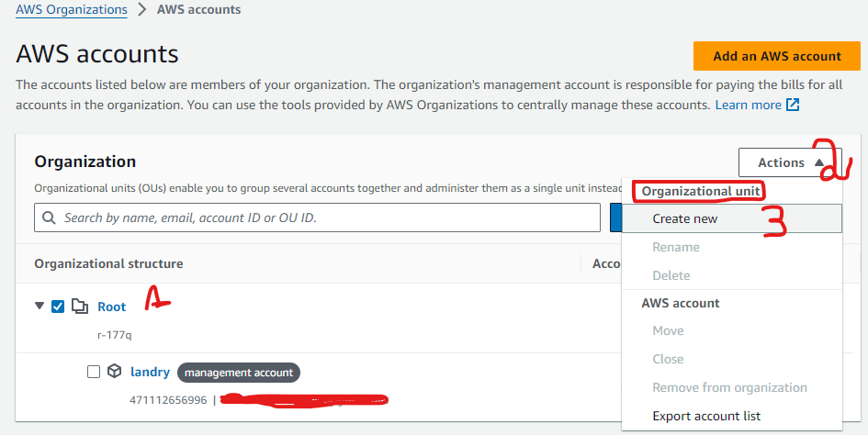Check the landry account checkbox
Viewport: 868px width, 435px height.
(93, 372)
